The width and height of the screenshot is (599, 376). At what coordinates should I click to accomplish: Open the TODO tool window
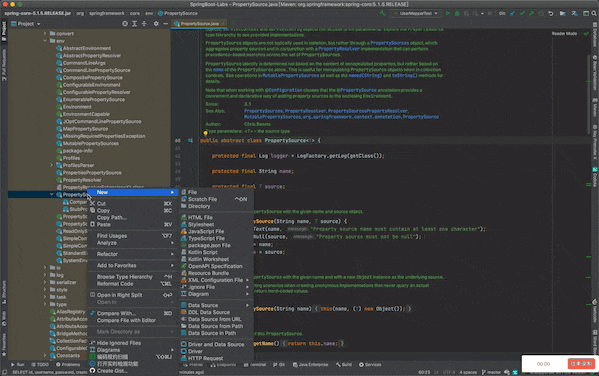click(x=40, y=365)
